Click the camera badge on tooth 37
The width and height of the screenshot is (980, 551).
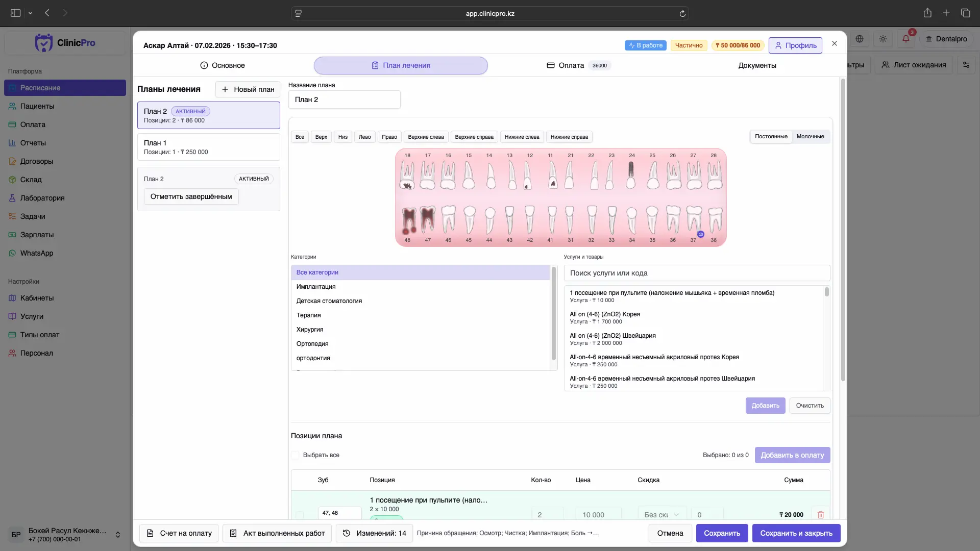701,234
